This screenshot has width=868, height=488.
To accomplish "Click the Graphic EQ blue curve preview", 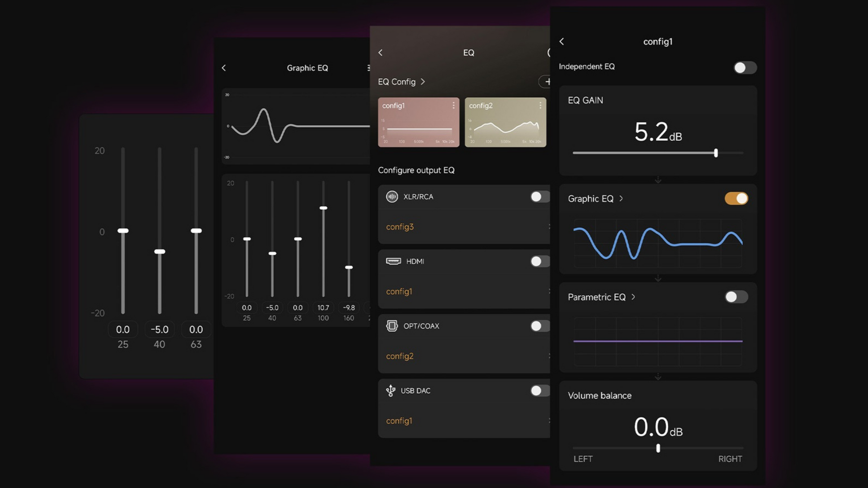I will pos(658,243).
